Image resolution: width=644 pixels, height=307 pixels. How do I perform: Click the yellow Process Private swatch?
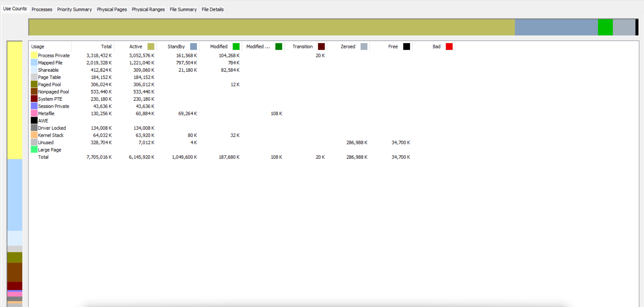(x=34, y=55)
